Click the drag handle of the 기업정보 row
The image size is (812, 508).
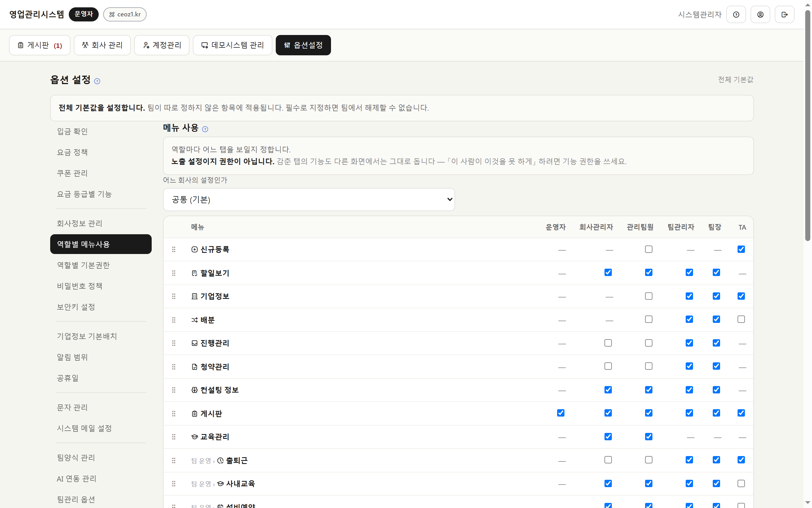click(173, 296)
